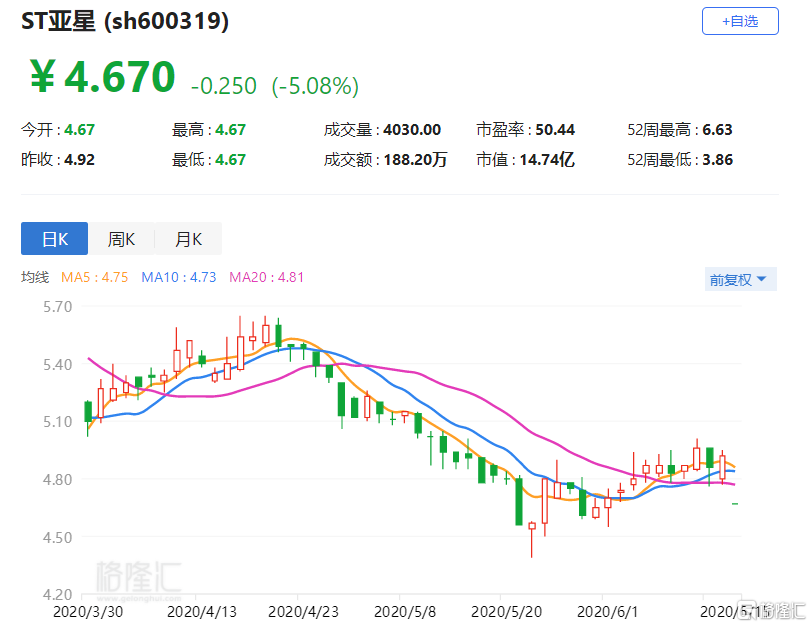Image resolution: width=812 pixels, height=627 pixels.
Task: Click the 今开 4.67 opening price
Action: pos(58,129)
